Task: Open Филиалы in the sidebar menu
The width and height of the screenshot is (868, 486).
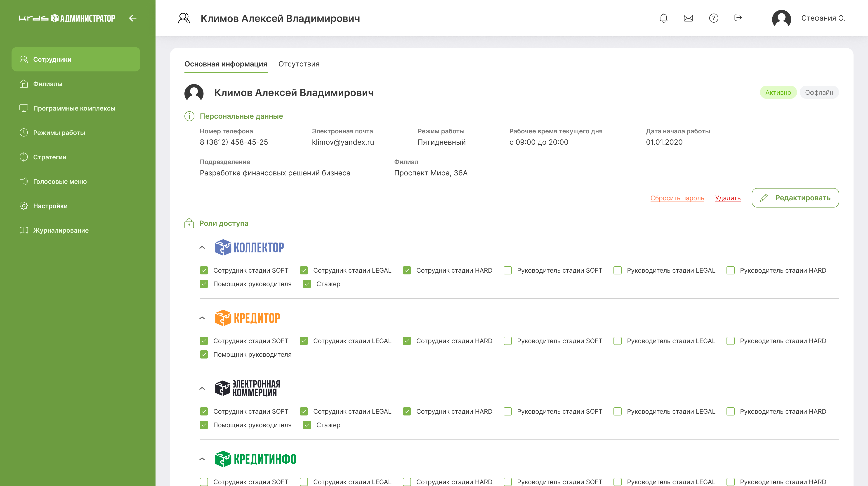Action: pos(47,84)
